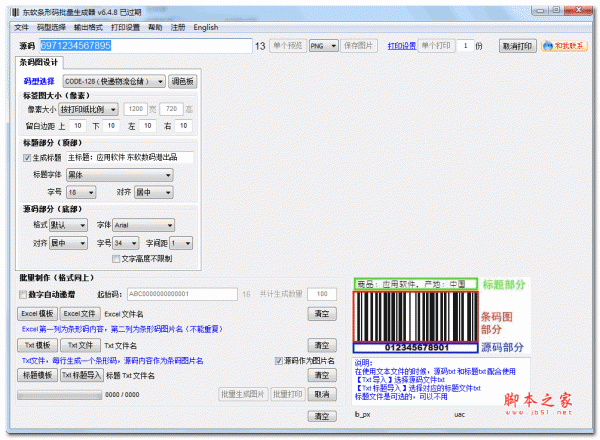This screenshot has height=440, width=600.
Task: Check the 数字自动递增 option
Action: (x=23, y=294)
